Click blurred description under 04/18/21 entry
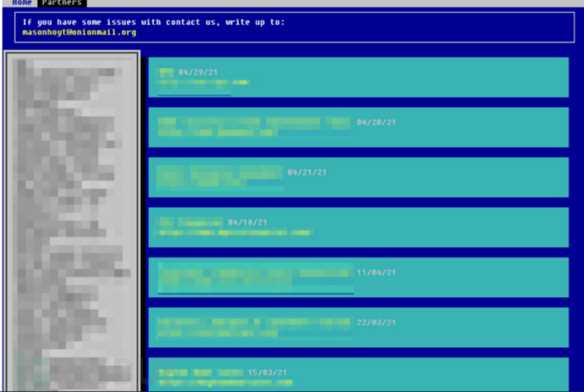The image size is (584, 392). click(x=234, y=233)
